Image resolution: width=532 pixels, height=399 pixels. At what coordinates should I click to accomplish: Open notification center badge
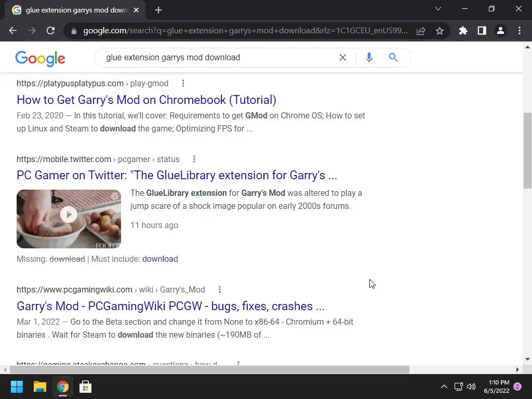(x=517, y=387)
